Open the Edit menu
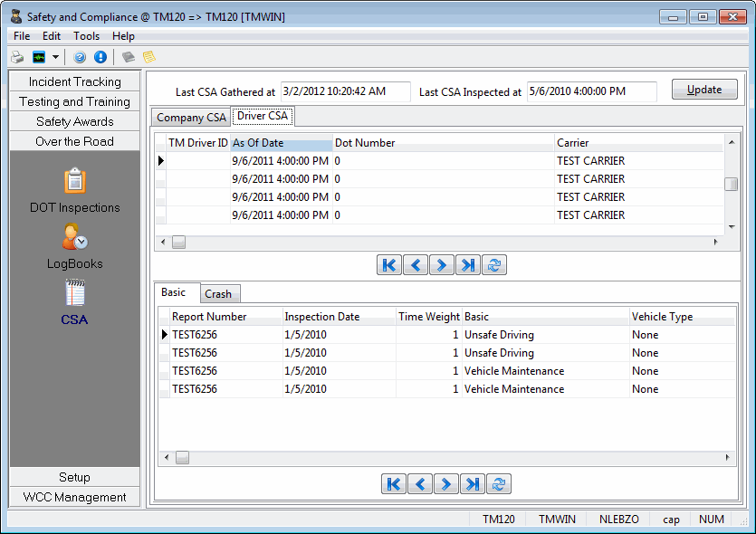 (51, 36)
